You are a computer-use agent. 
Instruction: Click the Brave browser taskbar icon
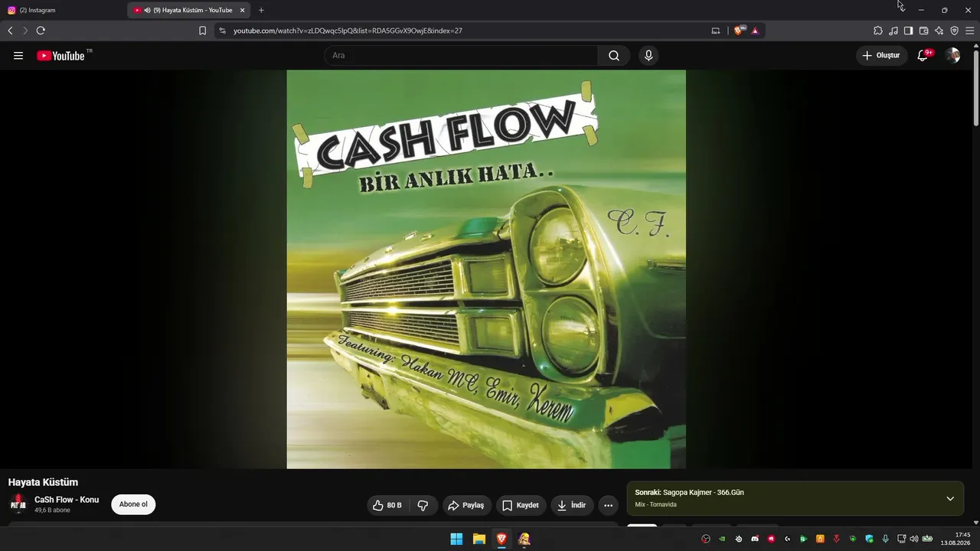501,539
